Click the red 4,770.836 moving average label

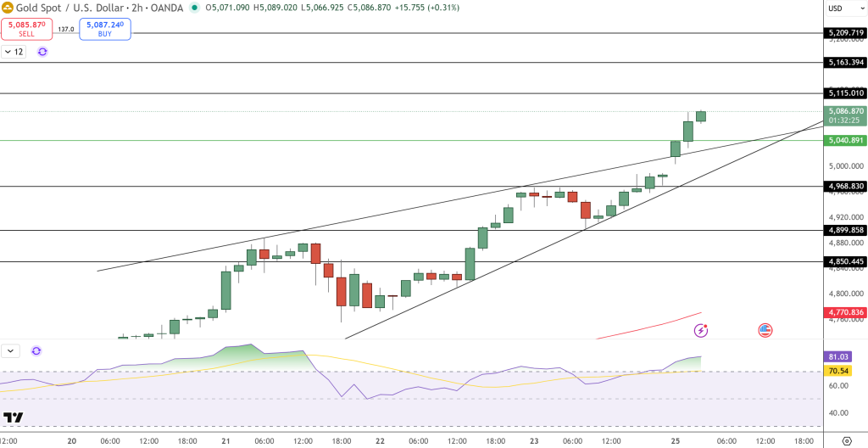click(x=844, y=312)
